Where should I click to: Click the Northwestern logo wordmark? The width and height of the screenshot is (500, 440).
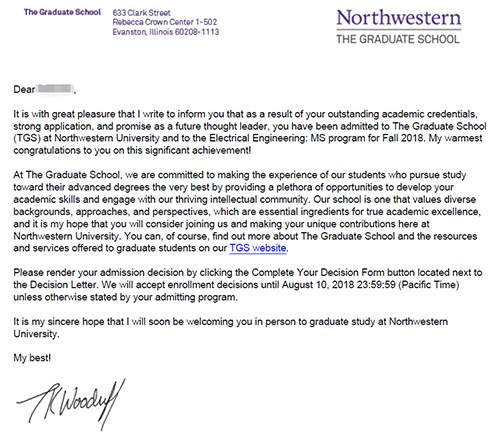click(399, 18)
